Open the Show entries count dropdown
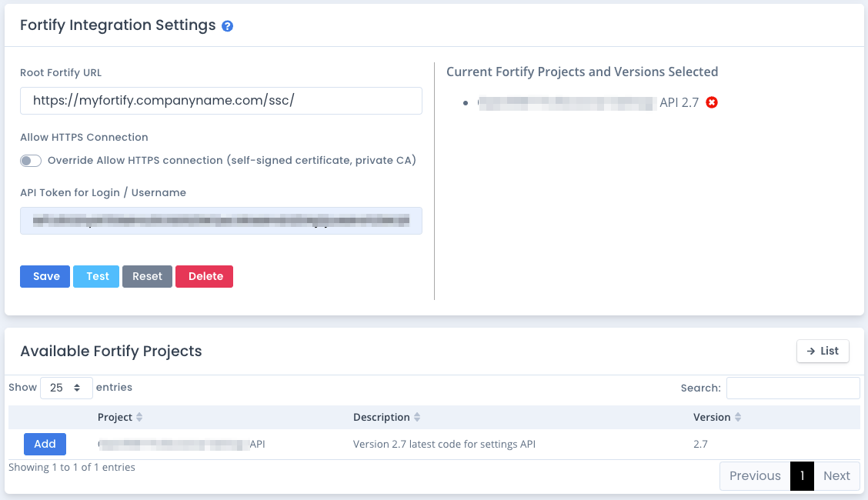868x500 pixels. 66,388
